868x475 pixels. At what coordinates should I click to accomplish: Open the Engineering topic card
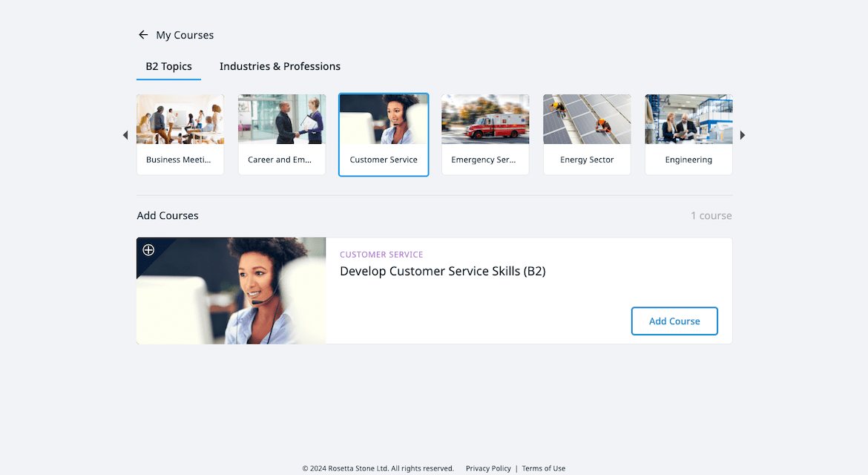pyautogui.click(x=688, y=134)
